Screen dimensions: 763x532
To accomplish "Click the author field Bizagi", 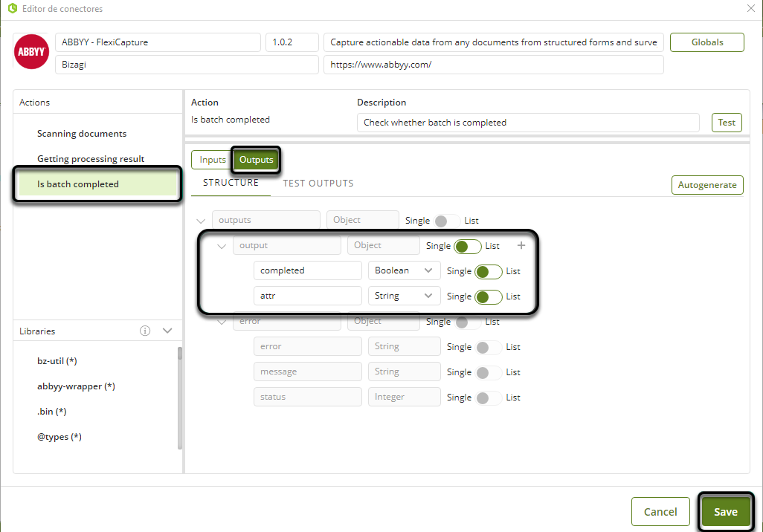I will [187, 65].
